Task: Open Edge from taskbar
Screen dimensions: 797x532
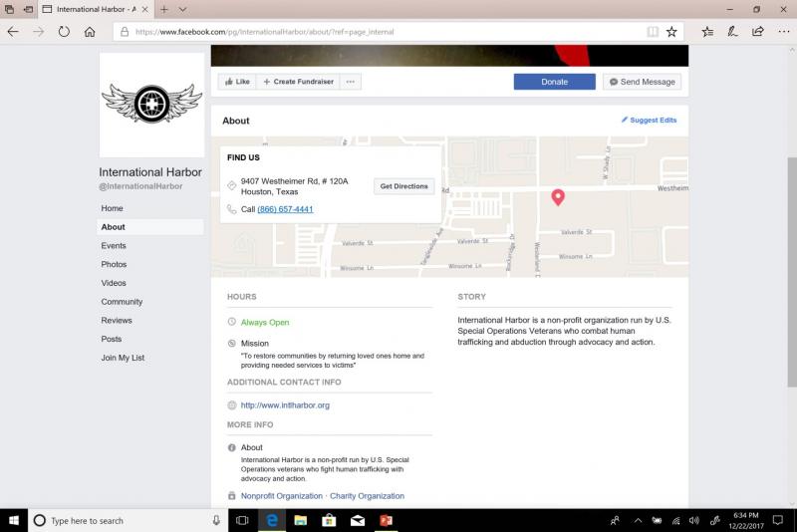Action: (x=272, y=520)
